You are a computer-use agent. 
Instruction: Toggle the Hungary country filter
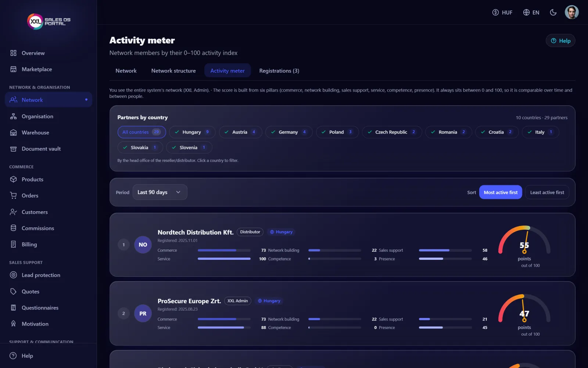[192, 132]
